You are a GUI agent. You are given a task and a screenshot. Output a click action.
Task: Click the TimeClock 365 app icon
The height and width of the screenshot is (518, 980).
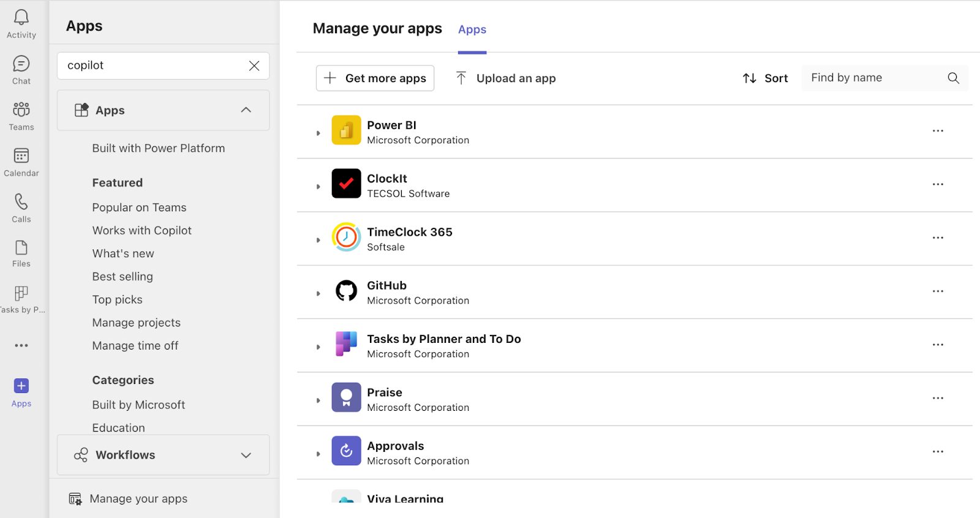tap(346, 237)
